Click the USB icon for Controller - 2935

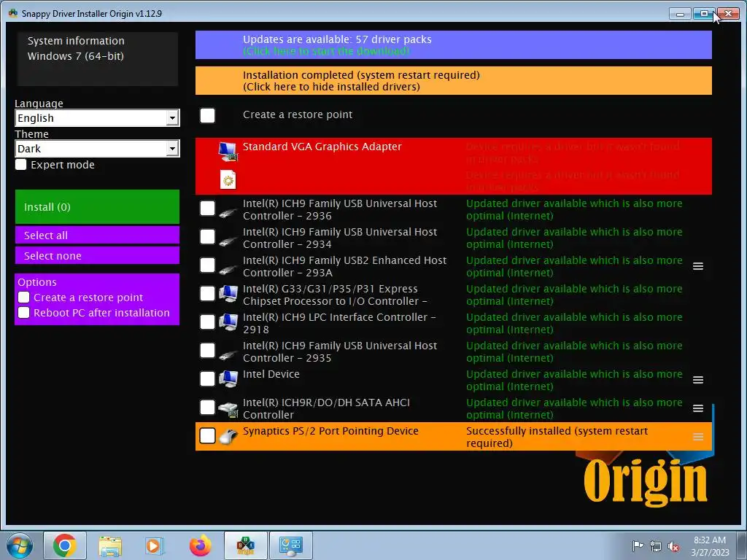tap(228, 355)
